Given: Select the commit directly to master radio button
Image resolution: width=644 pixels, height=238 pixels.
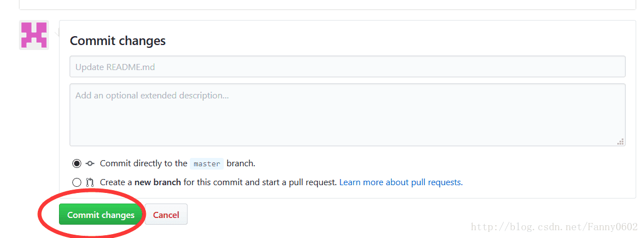Looking at the screenshot, I should click(77, 163).
